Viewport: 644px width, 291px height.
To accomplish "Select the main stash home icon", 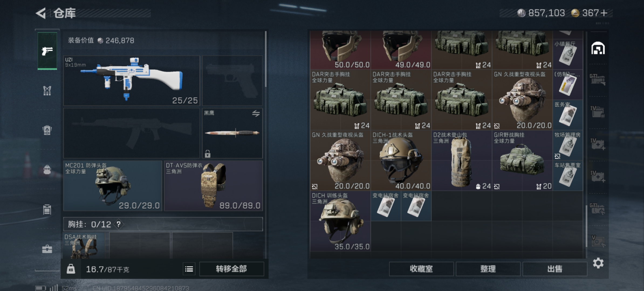I will pos(598,48).
